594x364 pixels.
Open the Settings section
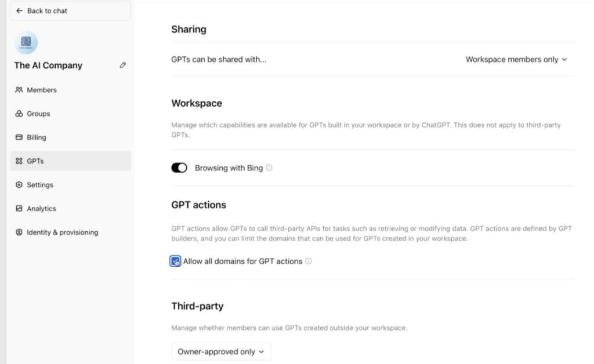click(70, 185)
